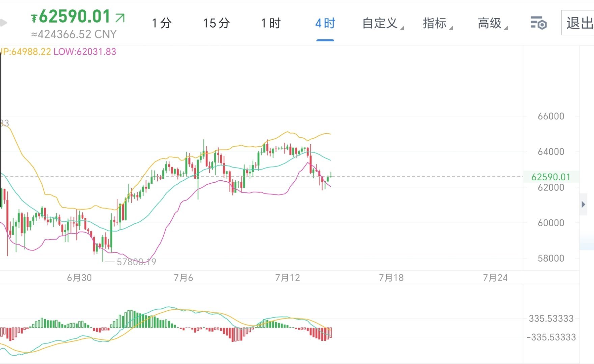Select the 4时 timeframe tab
Viewport: 594px width, 364px height.
point(325,23)
